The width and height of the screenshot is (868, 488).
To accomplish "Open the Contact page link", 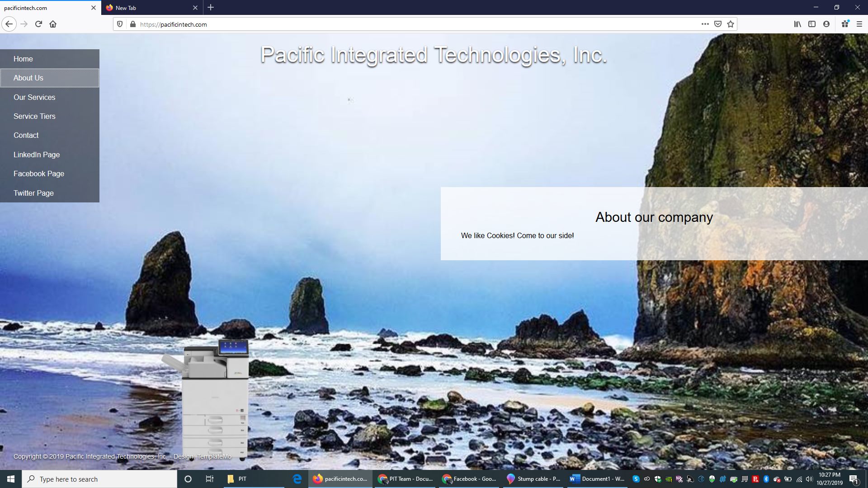I will [x=50, y=135].
